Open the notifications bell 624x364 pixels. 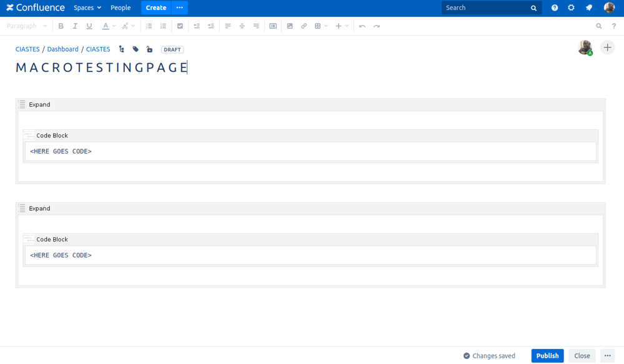(588, 7)
